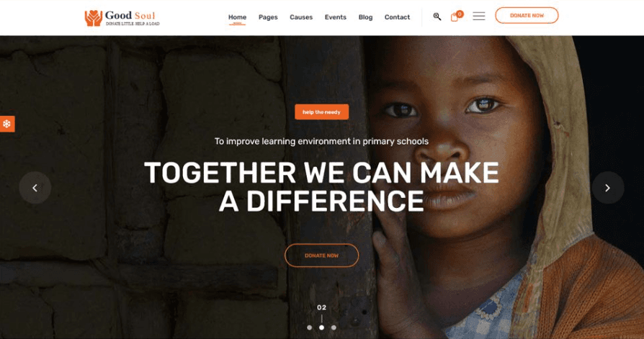Click the cart item count badge
This screenshot has height=339, width=644.
pos(460,14)
